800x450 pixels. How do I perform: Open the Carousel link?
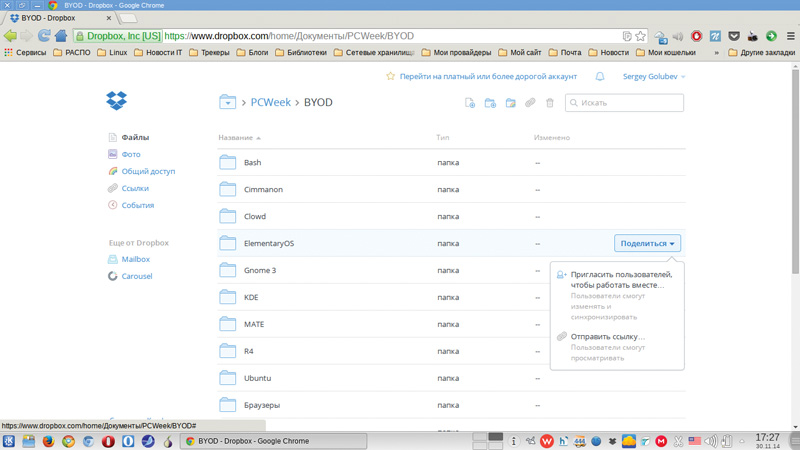[x=130, y=276]
